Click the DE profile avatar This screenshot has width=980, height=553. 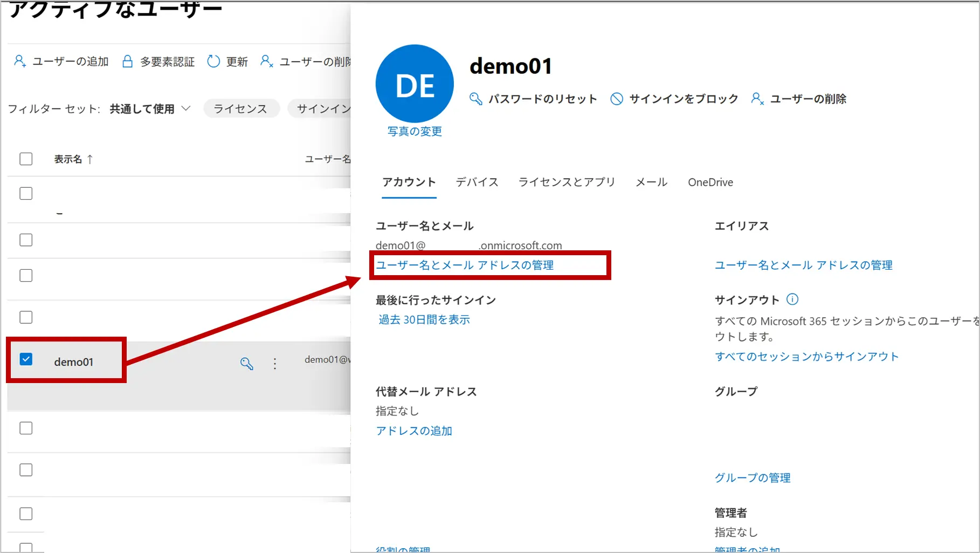coord(415,84)
